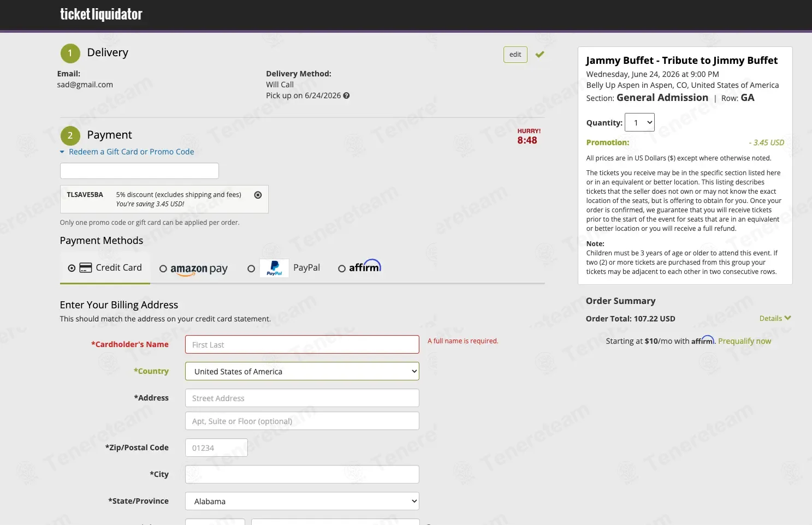Screen dimensions: 812x525
Task: Click the Affirm logo under Order Summary
Action: coord(703,340)
